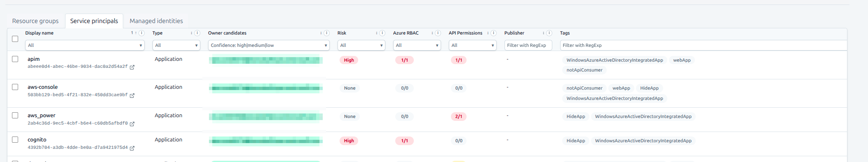868x162 pixels.
Task: Click apim's Azure RBAC 1/1 badge
Action: pyautogui.click(x=405, y=60)
